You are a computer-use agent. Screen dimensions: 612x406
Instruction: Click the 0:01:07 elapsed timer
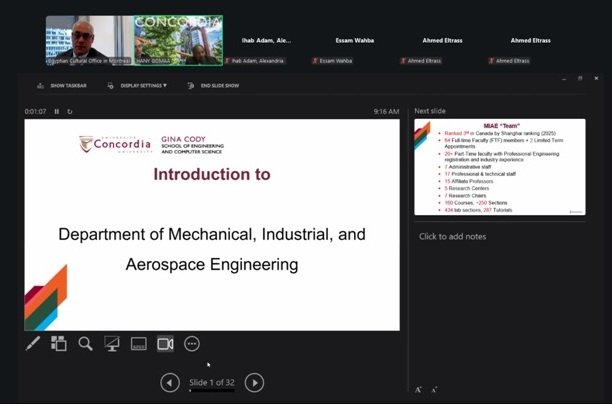(35, 112)
